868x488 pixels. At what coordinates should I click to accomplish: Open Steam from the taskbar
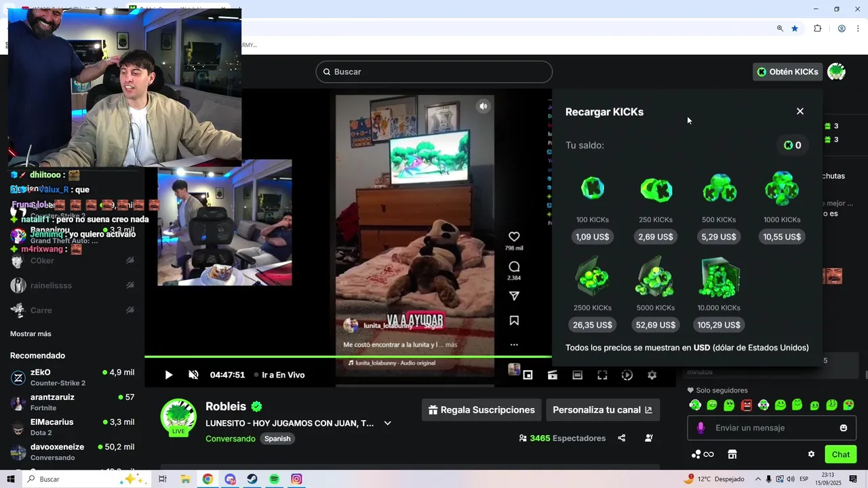point(252,479)
